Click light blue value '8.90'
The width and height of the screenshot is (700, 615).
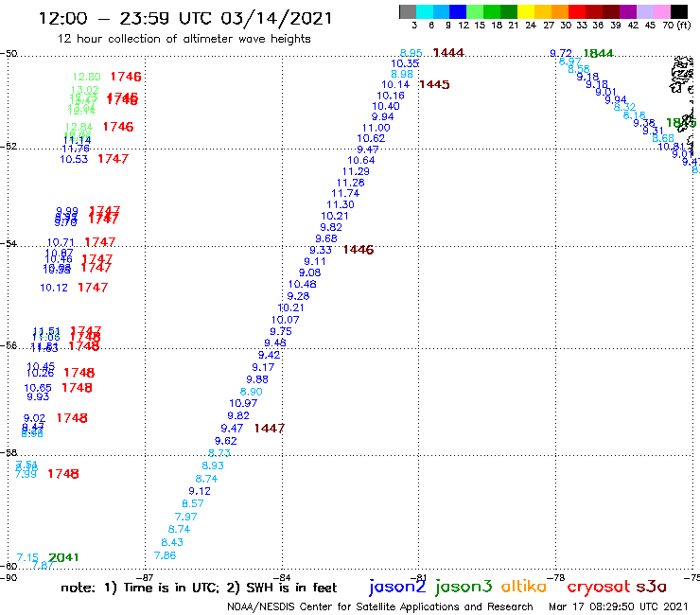[x=251, y=392]
